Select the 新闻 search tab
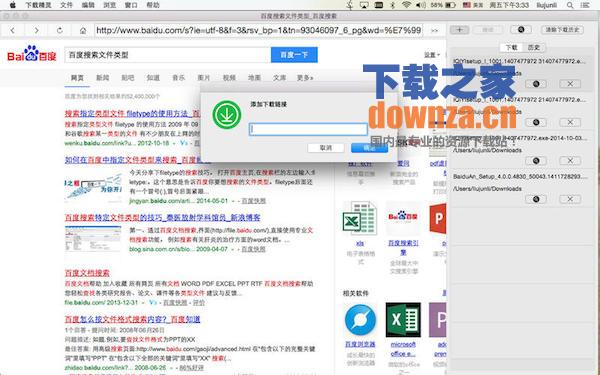The width and height of the screenshot is (600, 375). [102, 78]
